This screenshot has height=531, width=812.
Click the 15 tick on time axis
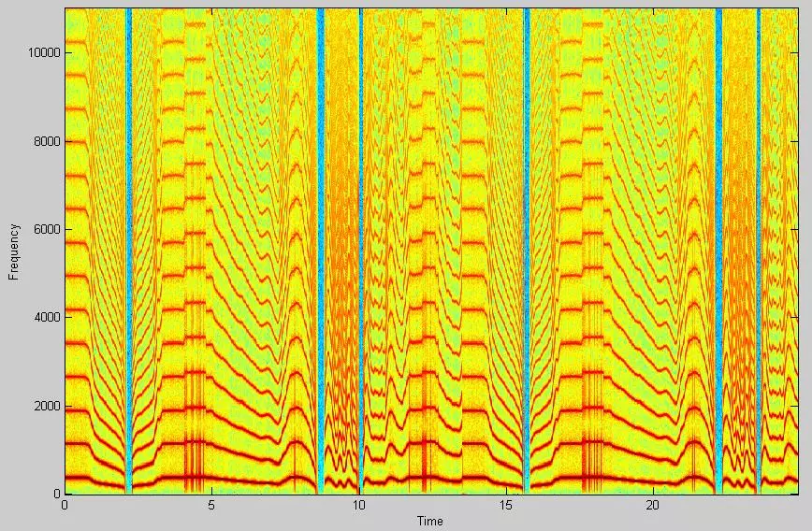click(x=506, y=506)
